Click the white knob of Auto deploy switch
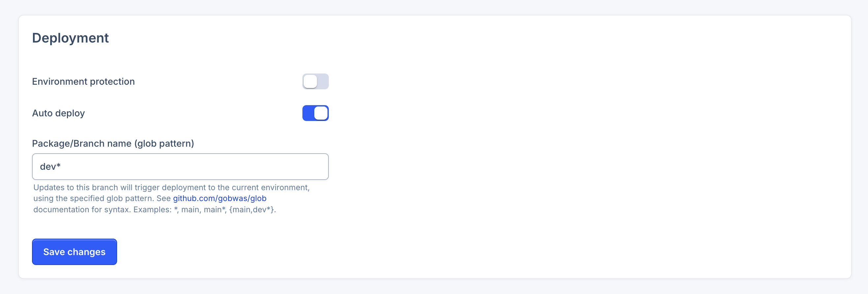This screenshot has width=868, height=294. pyautogui.click(x=321, y=113)
